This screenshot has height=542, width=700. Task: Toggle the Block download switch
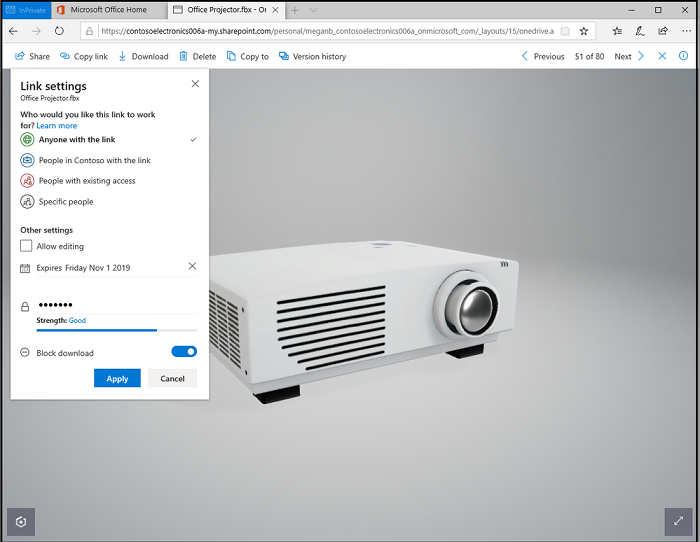(184, 351)
